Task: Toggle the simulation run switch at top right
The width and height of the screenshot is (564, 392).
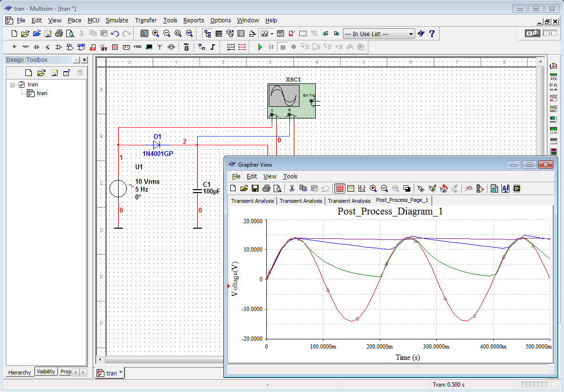Action: point(532,34)
